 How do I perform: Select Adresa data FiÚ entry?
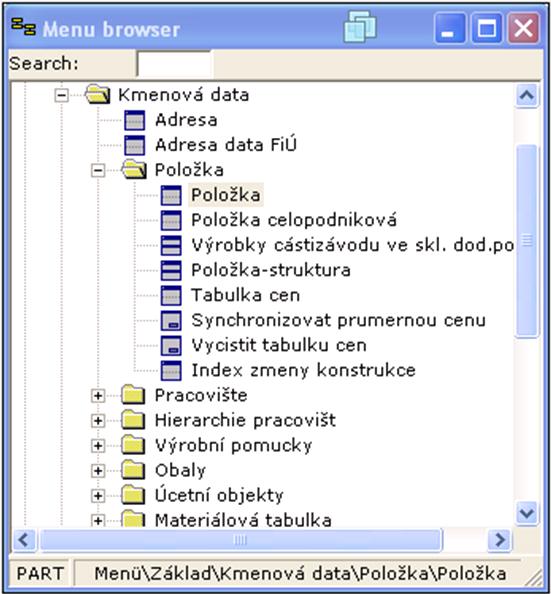pyautogui.click(x=226, y=145)
